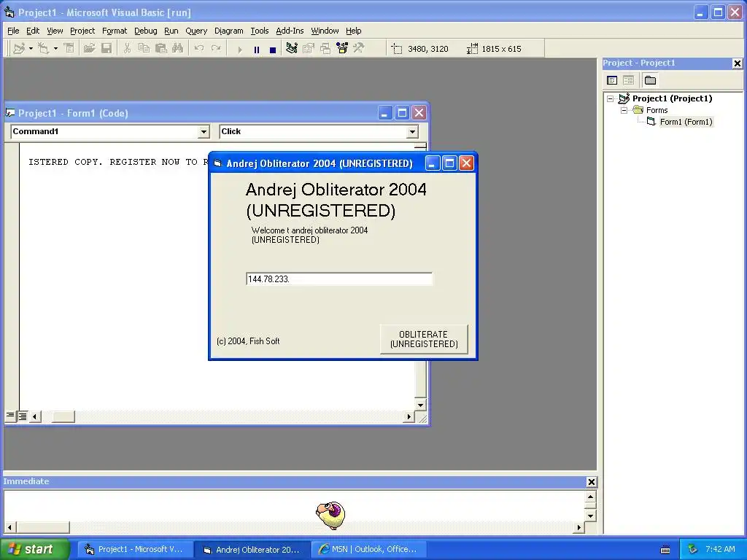Viewport: 747px width, 560px height.
Task: Click View Code icon in Project panel
Action: coord(612,80)
